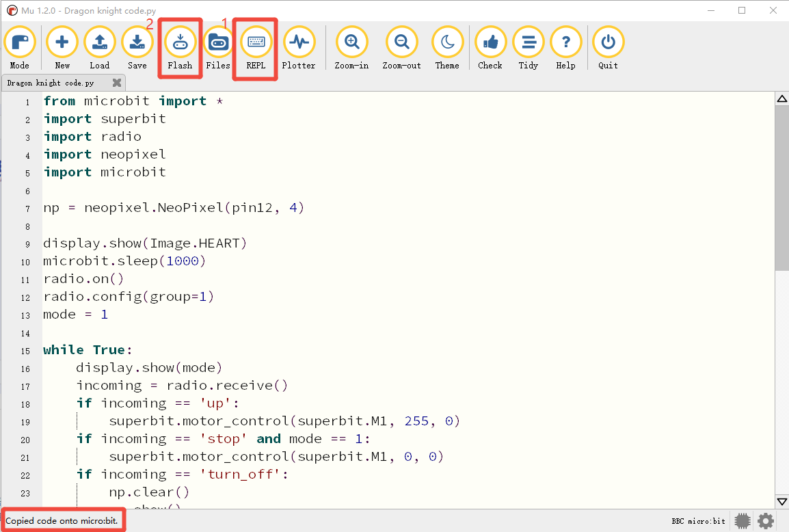Click the "if incoming == 'turn_off':" line
The height and width of the screenshot is (532, 789).
[x=182, y=474]
